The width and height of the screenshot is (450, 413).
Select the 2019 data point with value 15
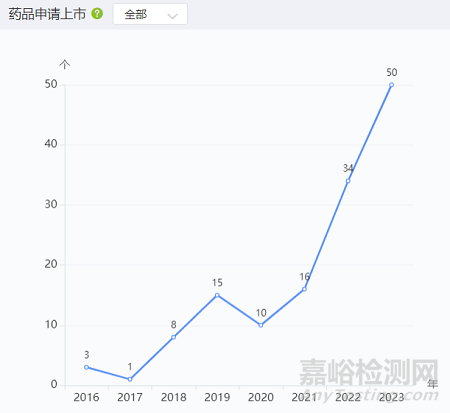pyautogui.click(x=217, y=295)
